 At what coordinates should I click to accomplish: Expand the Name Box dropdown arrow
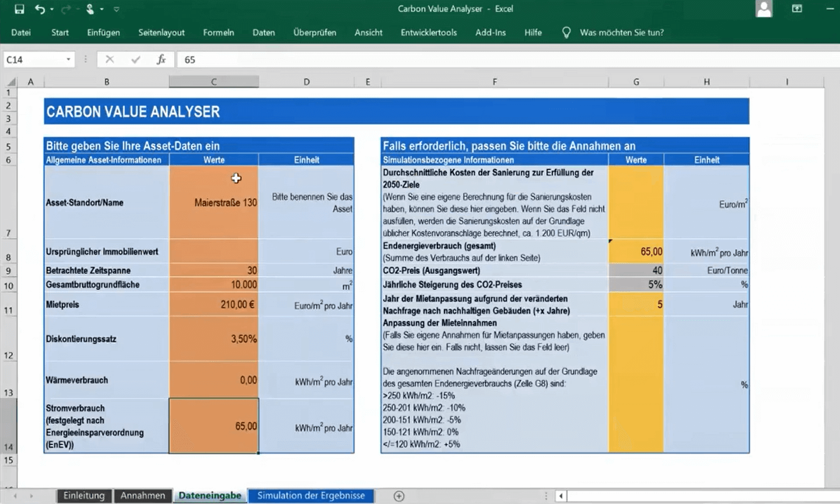tap(68, 59)
